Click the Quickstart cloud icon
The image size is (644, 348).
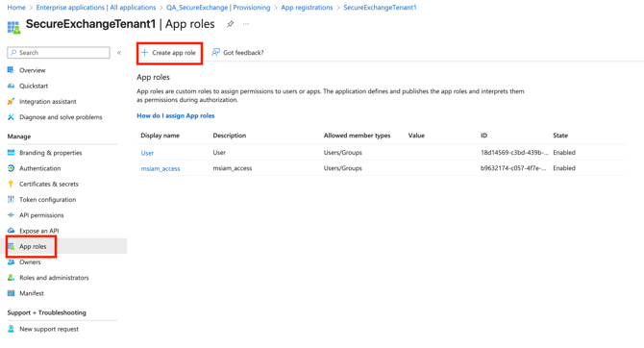(x=11, y=86)
